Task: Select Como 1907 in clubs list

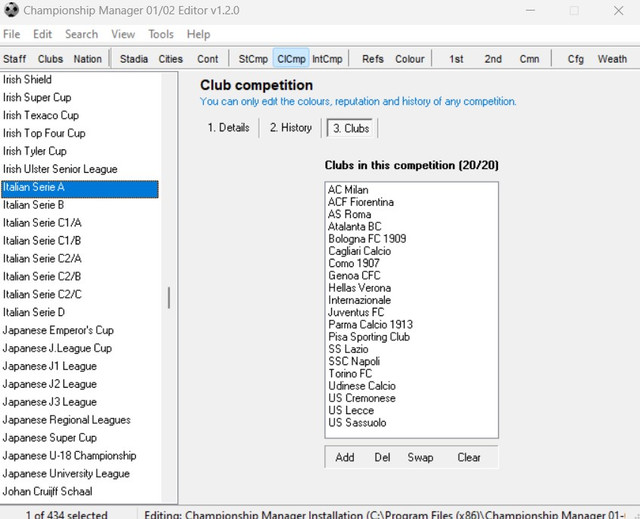Action: [354, 263]
